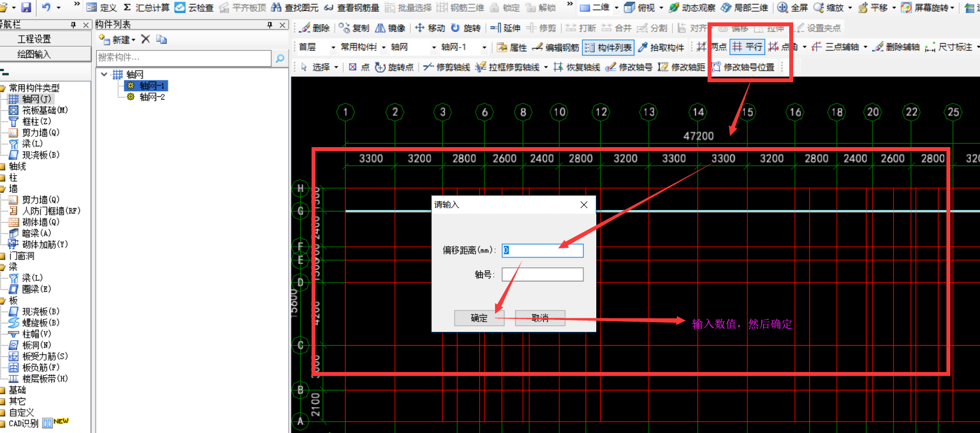Click the Save disk icon
The width and height of the screenshot is (980, 433).
26,7
